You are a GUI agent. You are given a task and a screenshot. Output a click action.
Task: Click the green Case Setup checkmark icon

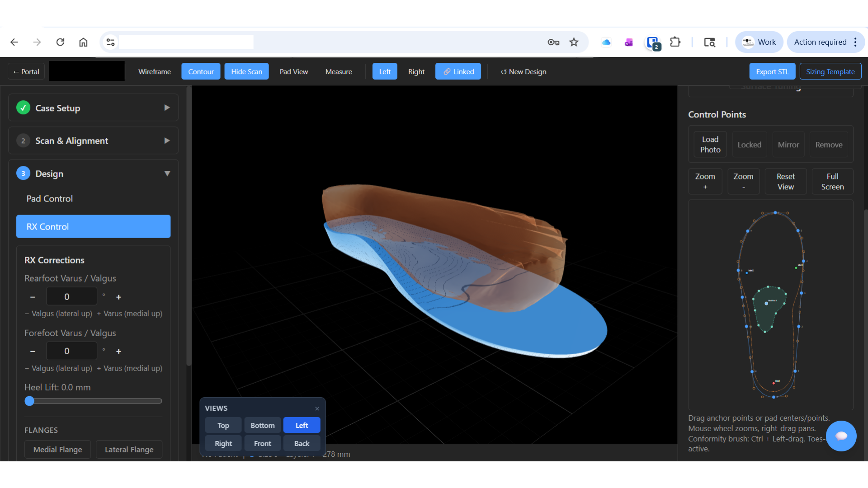click(23, 108)
